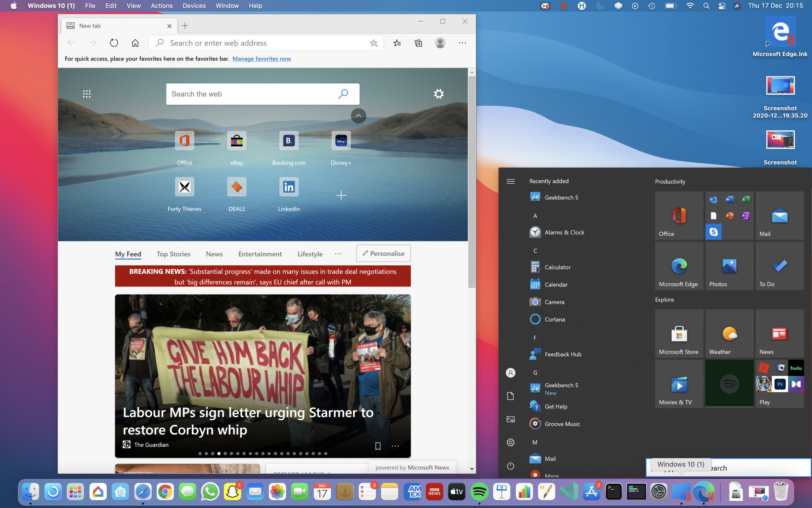
Task: Bookmark the Guardian news story
Action: (x=378, y=446)
